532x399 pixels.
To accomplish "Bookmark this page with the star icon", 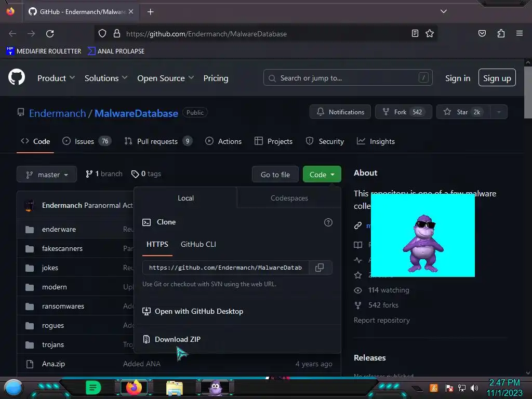I will tap(430, 33).
